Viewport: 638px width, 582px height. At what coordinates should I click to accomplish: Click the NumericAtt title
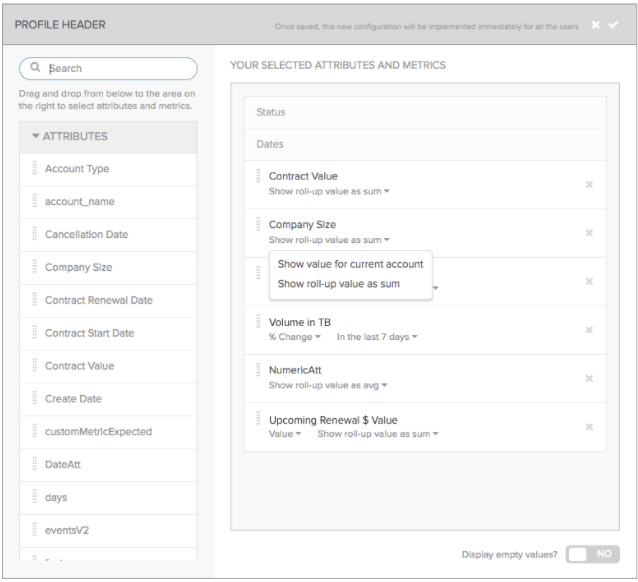coord(295,370)
